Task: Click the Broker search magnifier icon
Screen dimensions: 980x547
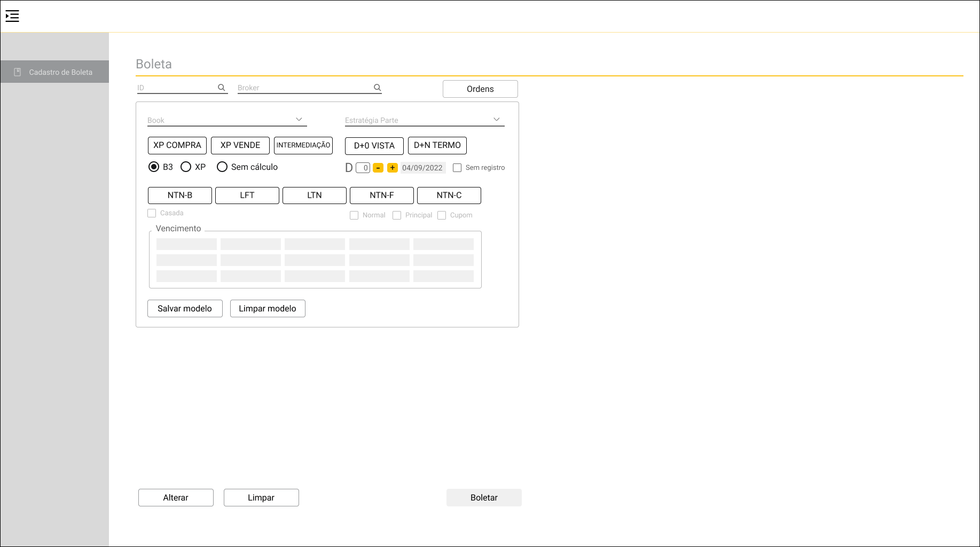Action: (377, 88)
